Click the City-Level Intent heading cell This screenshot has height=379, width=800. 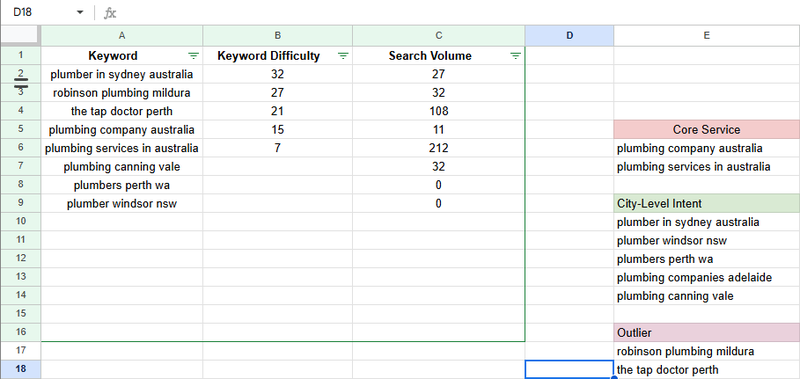[x=707, y=204]
